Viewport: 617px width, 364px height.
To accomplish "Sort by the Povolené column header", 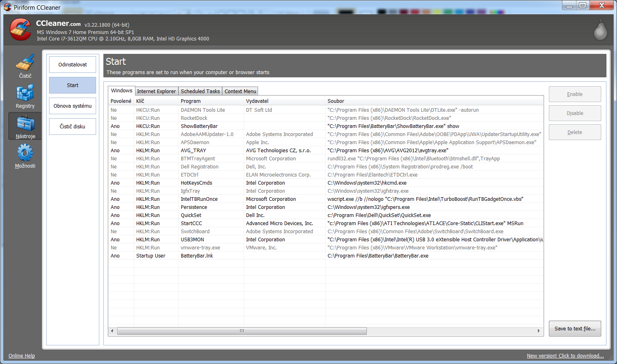I will click(121, 101).
